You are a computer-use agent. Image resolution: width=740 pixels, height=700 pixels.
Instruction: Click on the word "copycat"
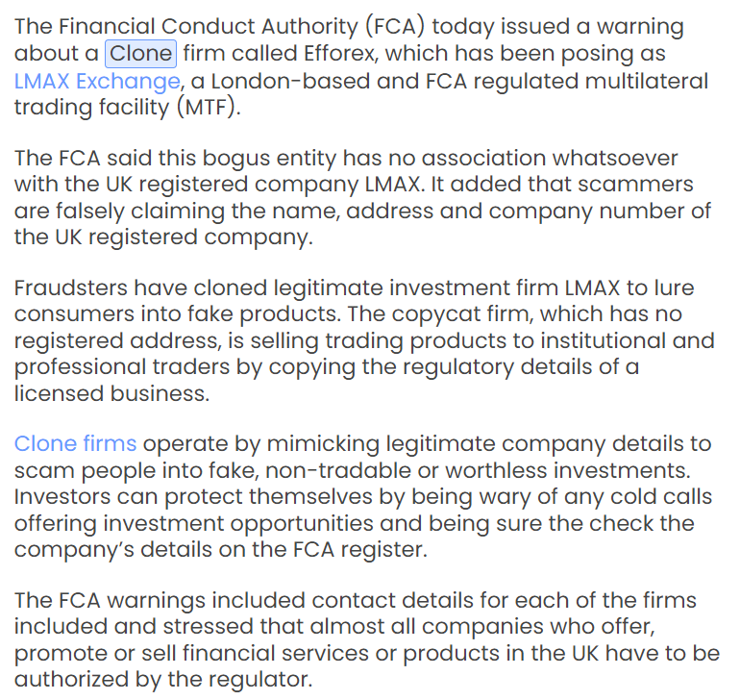tap(429, 314)
